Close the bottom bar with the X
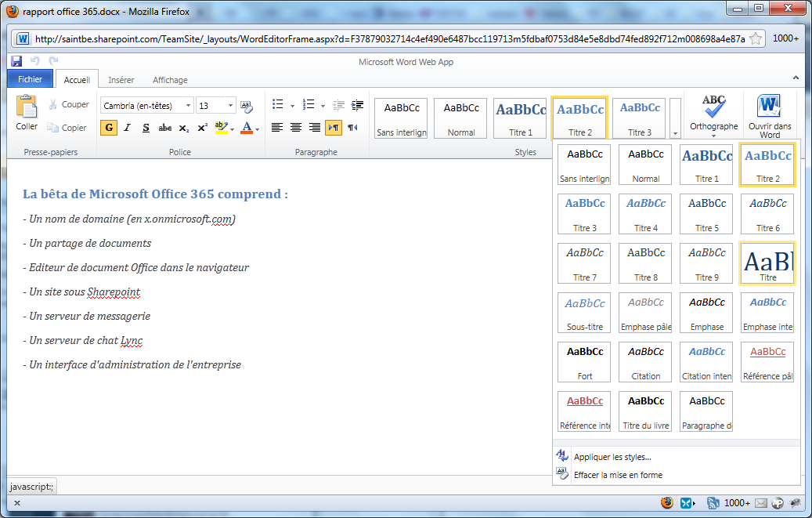 coord(16,503)
